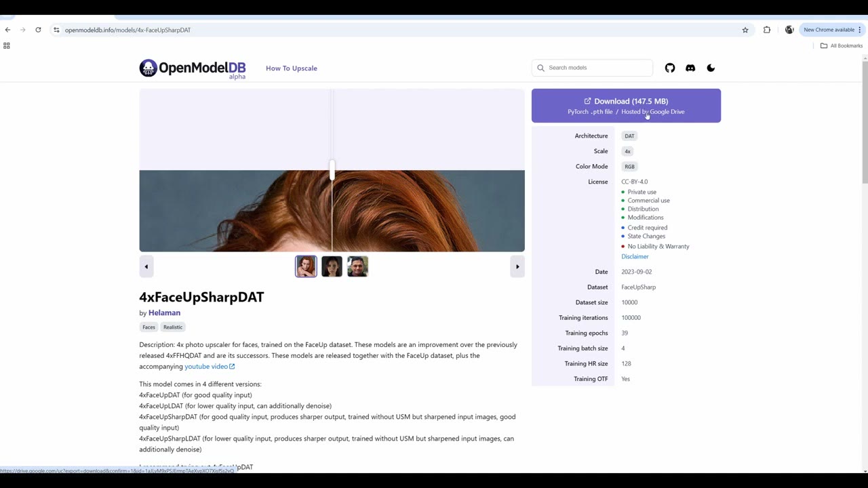The height and width of the screenshot is (488, 868).
Task: Open the OpenModelDB logo home link
Action: [193, 68]
